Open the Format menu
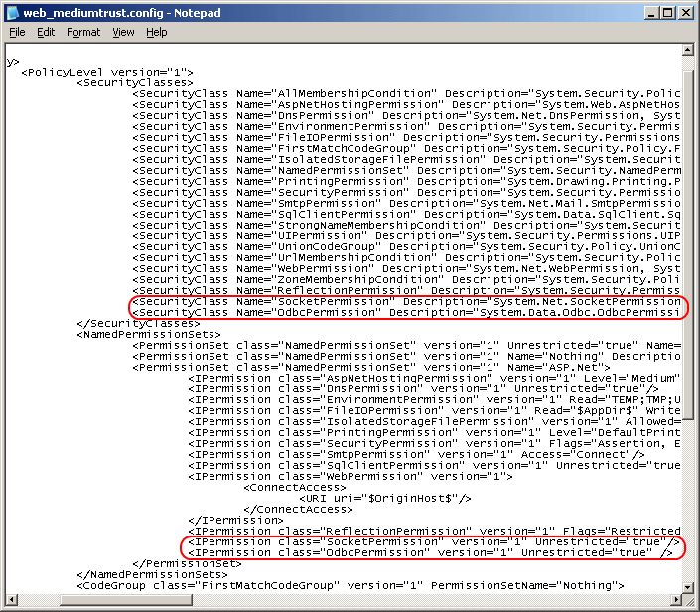This screenshot has width=700, height=612. (83, 32)
